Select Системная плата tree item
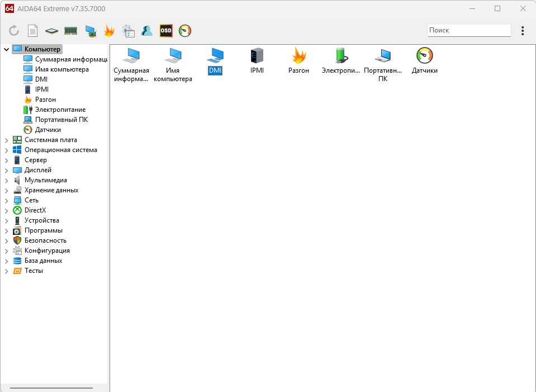 point(45,140)
